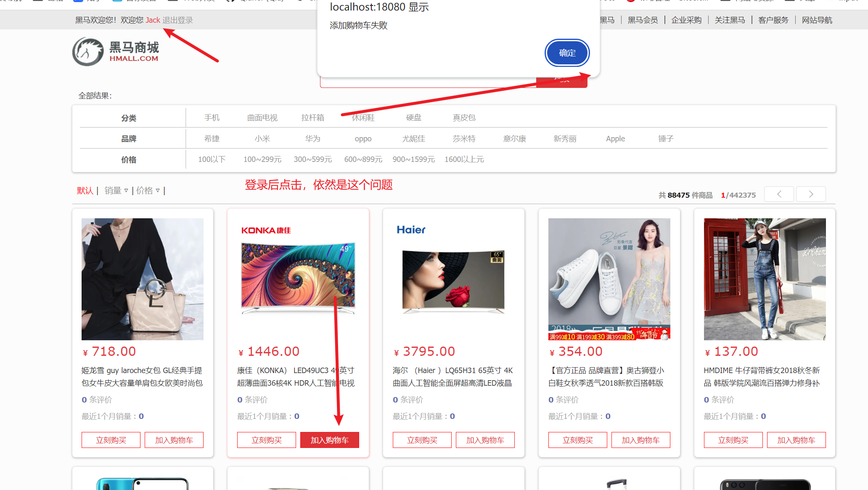
Task: Click 加入购物车 for the Haier TV
Action: pyautogui.click(x=485, y=440)
